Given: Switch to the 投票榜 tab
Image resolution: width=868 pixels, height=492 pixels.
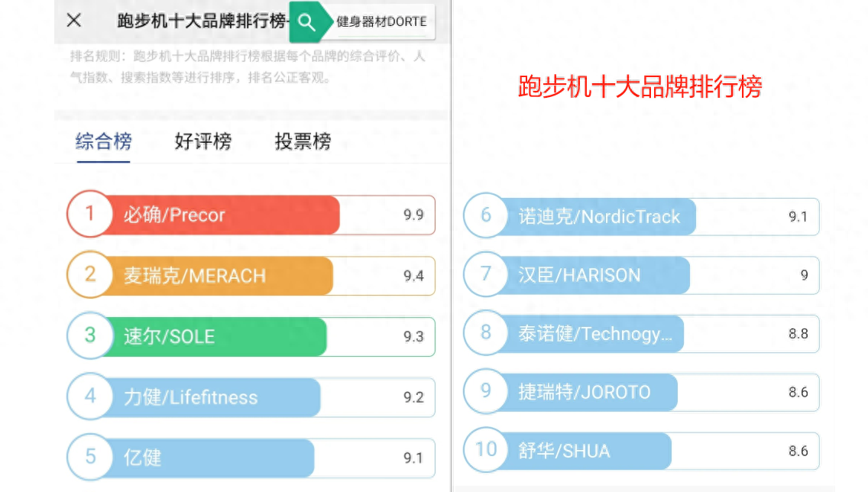Looking at the screenshot, I should (x=301, y=142).
